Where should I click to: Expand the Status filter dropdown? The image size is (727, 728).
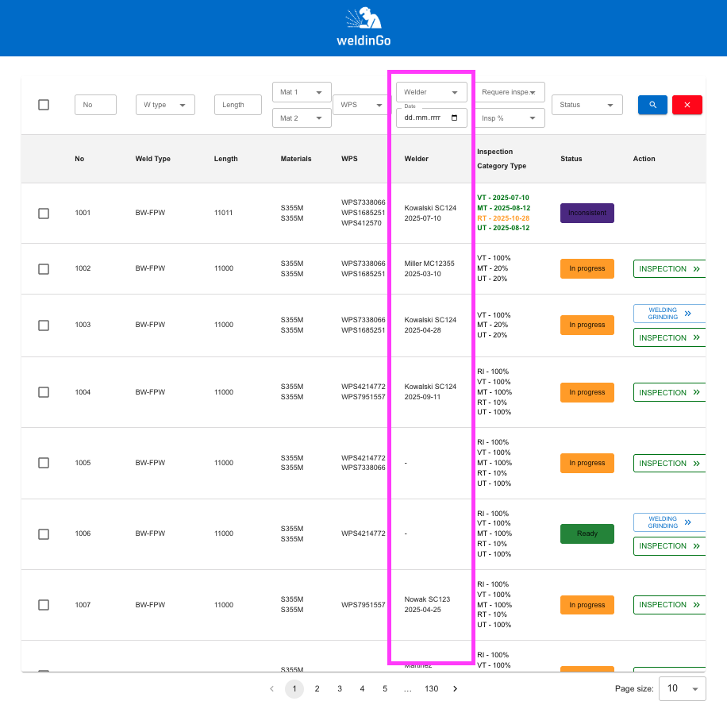coord(586,105)
